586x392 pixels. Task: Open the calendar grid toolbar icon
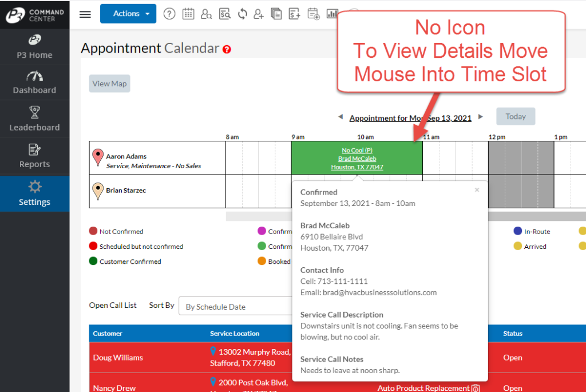[x=188, y=14]
